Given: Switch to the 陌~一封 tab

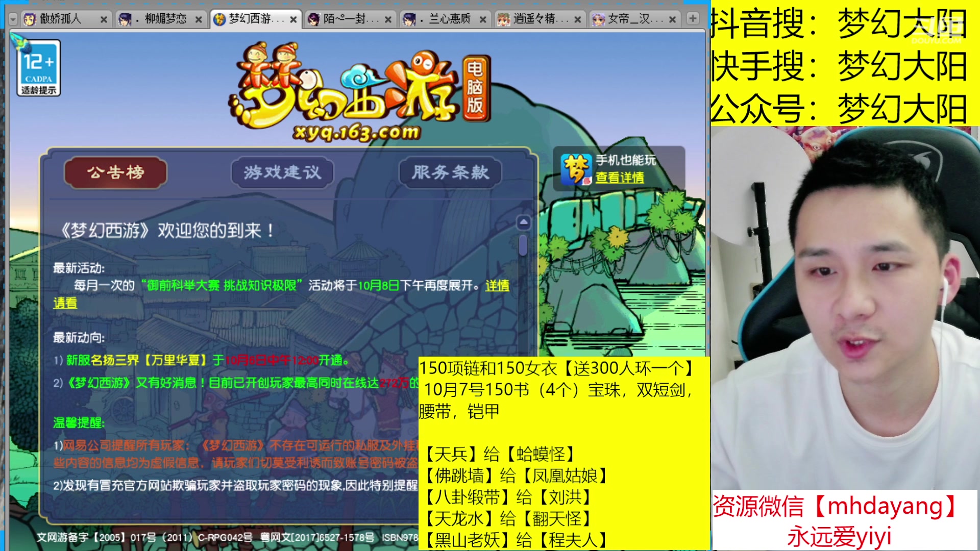Looking at the screenshot, I should click(350, 19).
